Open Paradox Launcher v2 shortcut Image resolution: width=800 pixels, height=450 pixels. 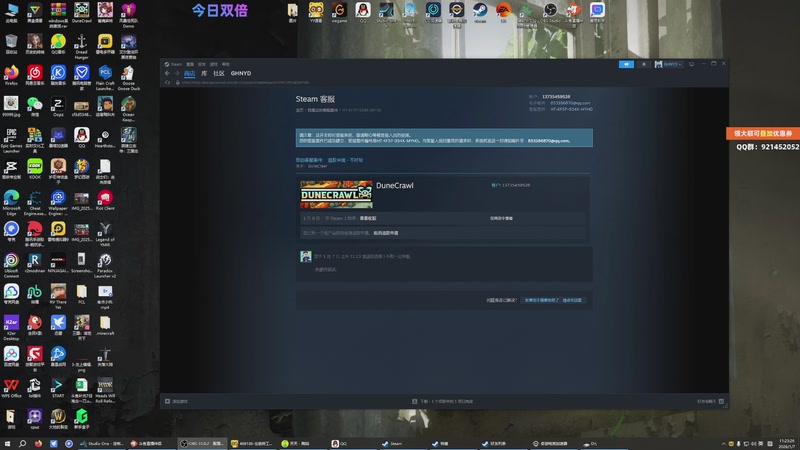(105, 265)
